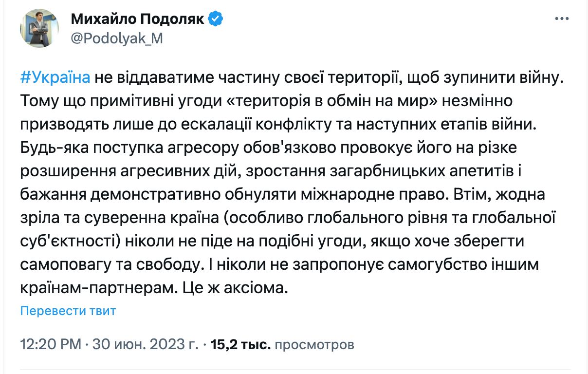Click the date 30 июн. 2023 г.
The height and width of the screenshot is (374, 588).
[x=145, y=345]
